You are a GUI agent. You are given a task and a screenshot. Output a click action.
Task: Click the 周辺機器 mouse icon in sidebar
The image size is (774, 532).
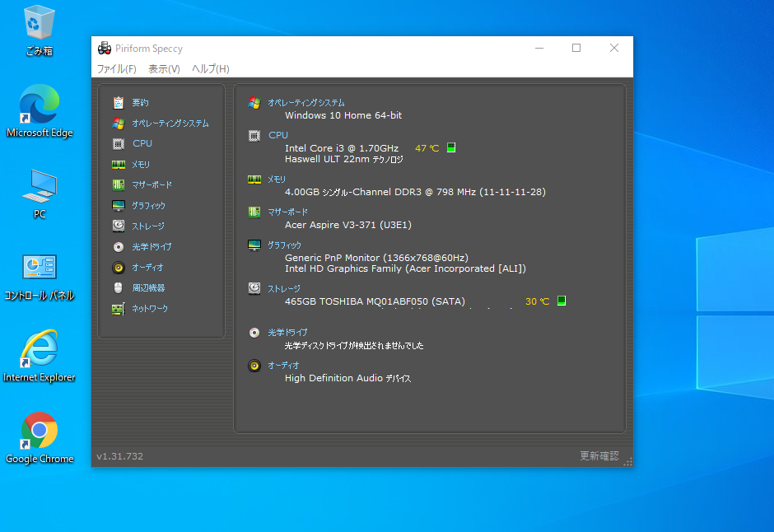pyautogui.click(x=119, y=287)
